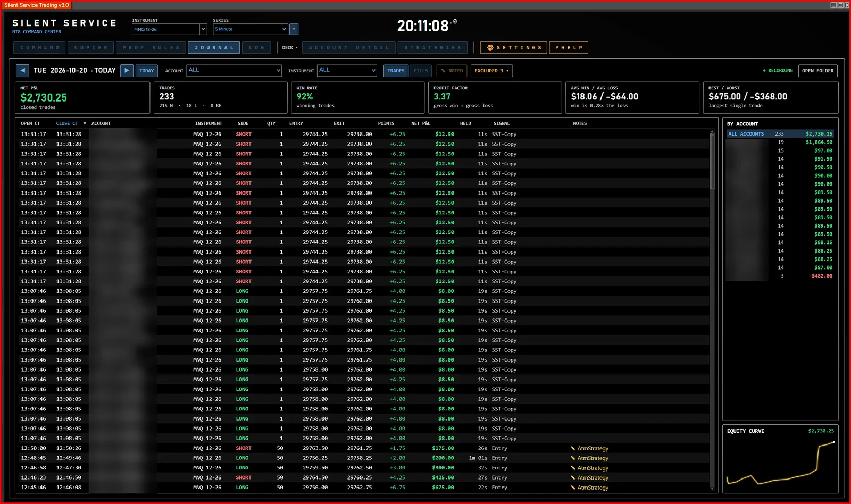Viewport: 851px width, 504px height.
Task: Sort by the Open CT column header
Action: tap(30, 123)
